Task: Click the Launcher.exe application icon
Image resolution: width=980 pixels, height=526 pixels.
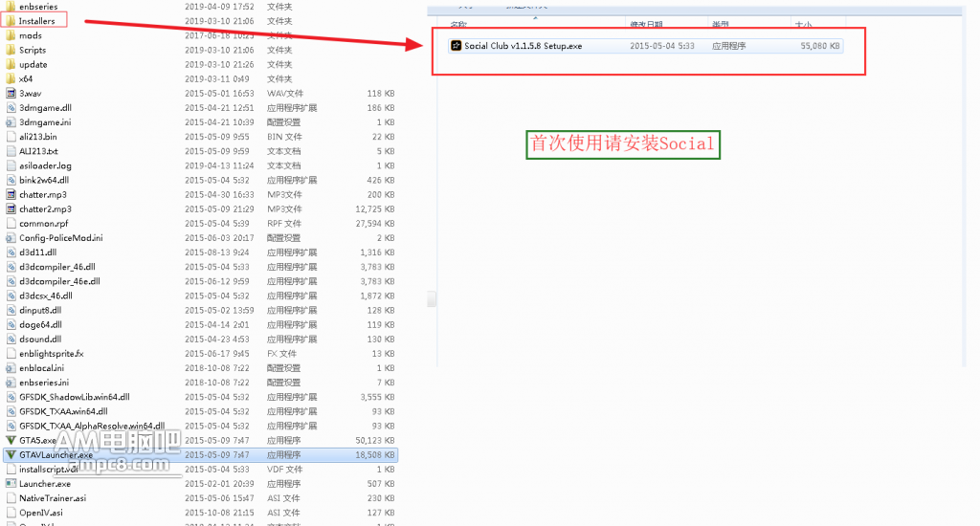Action: click(x=11, y=484)
